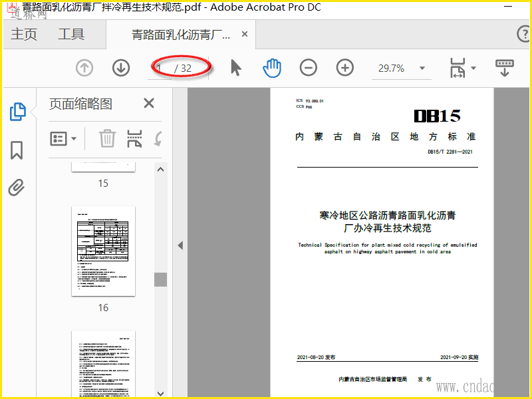The image size is (532, 399).
Task: Click the 2021-08-20 发布 date text
Action: coord(317,357)
